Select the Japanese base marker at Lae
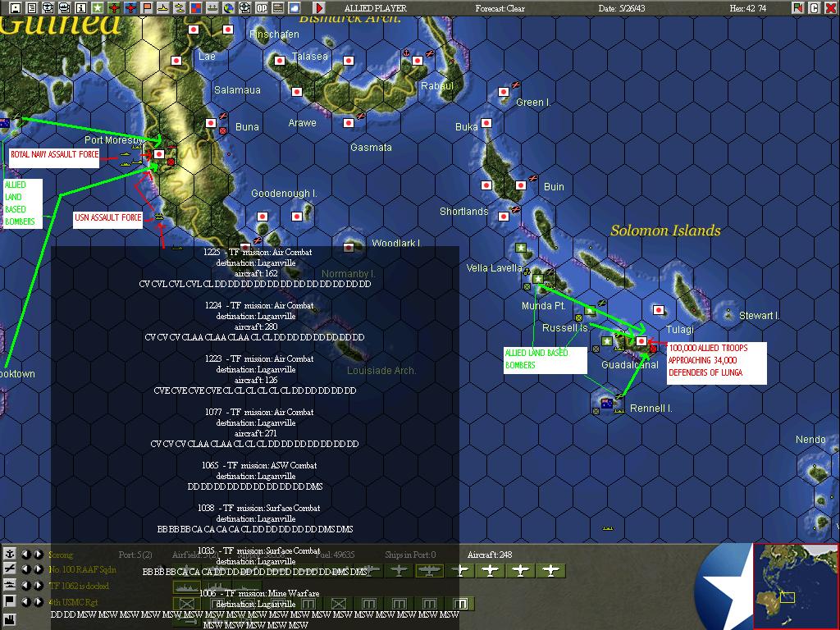The image size is (840, 630). pyautogui.click(x=176, y=61)
